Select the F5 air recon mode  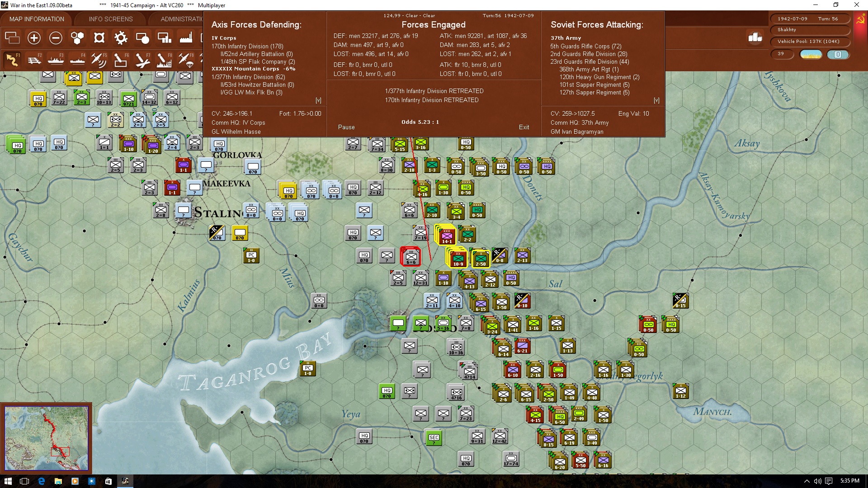pyautogui.click(x=99, y=60)
